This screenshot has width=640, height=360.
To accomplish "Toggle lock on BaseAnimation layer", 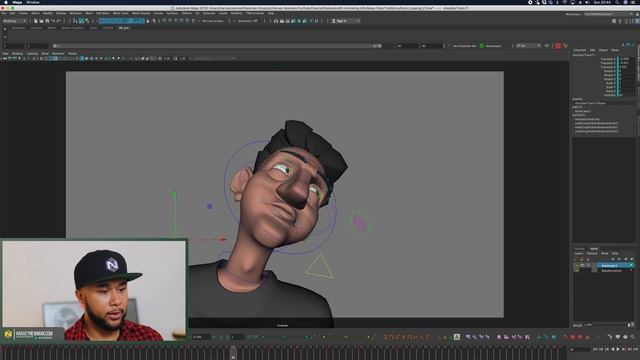I will (x=577, y=270).
